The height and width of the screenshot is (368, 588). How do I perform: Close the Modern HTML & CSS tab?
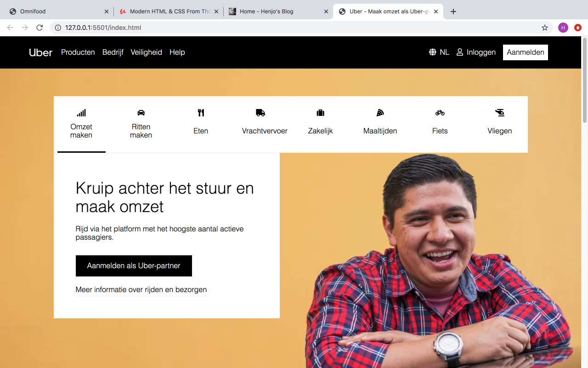point(216,11)
